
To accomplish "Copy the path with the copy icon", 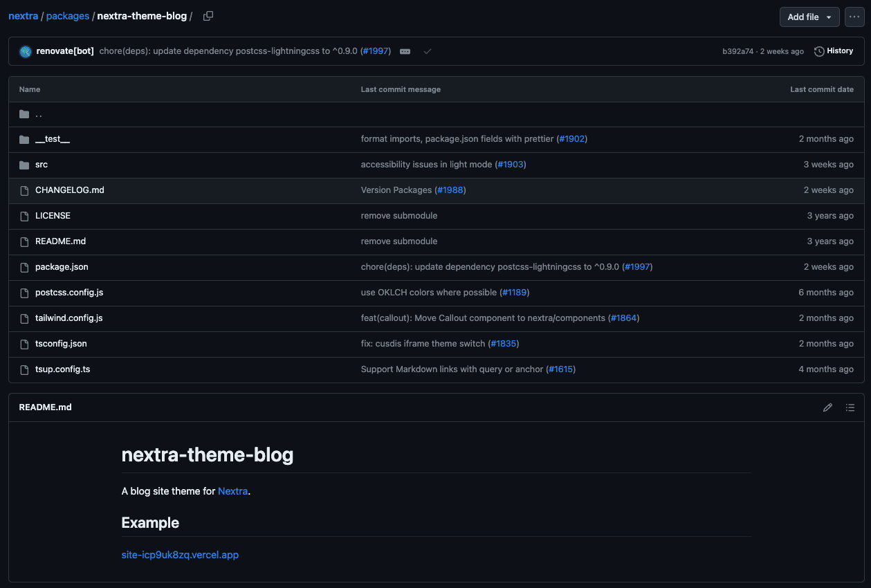I will click(x=208, y=16).
